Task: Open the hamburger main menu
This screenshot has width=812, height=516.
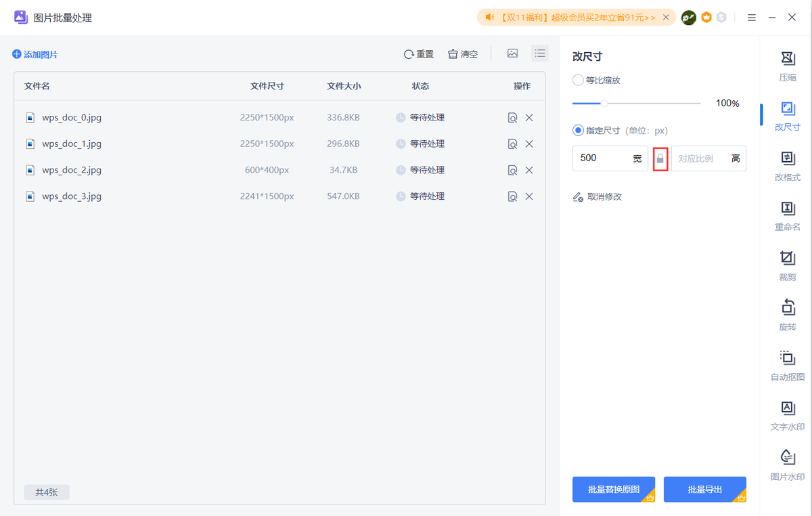Action: click(752, 18)
